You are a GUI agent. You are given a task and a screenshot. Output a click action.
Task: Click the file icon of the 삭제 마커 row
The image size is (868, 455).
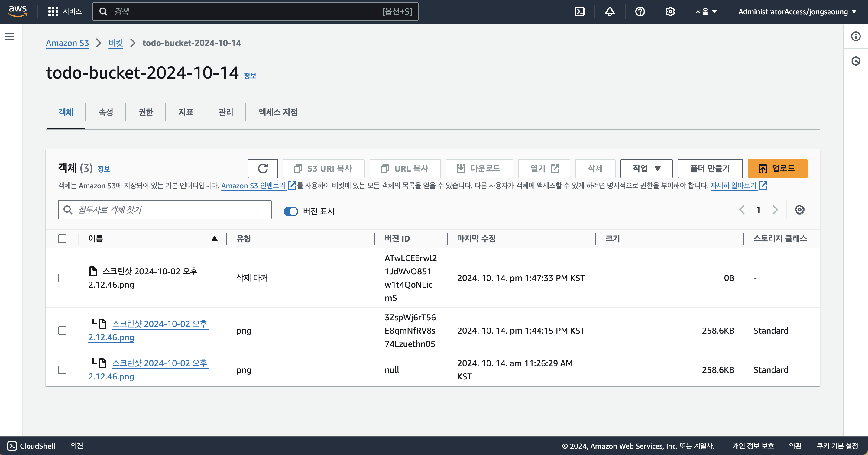point(93,271)
